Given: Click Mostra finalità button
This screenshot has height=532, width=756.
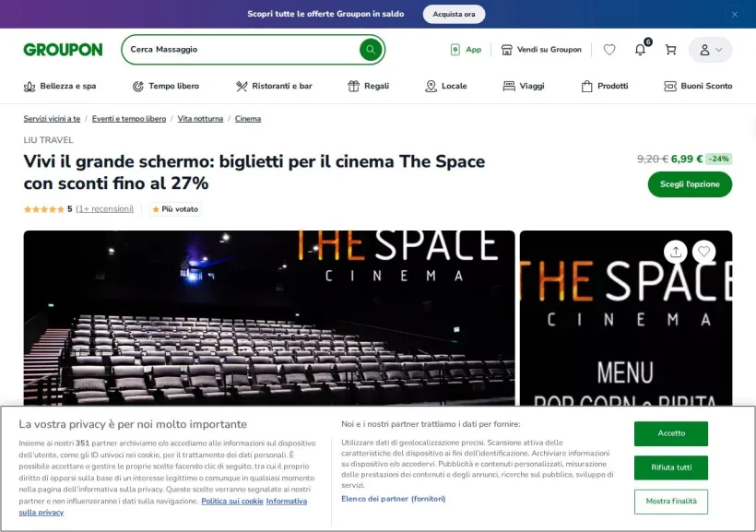Looking at the screenshot, I should (670, 502).
